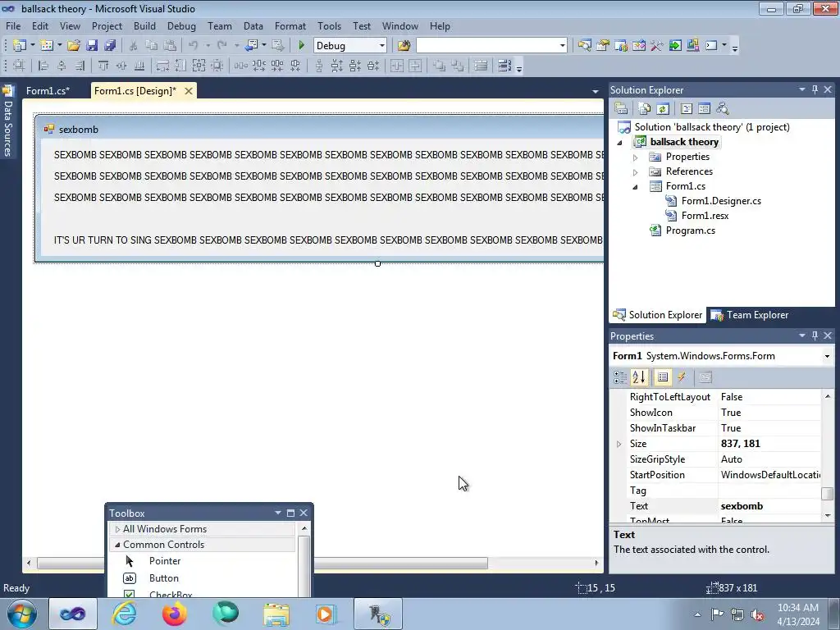
Task: Click the Text property value sexbomb
Action: (769, 505)
